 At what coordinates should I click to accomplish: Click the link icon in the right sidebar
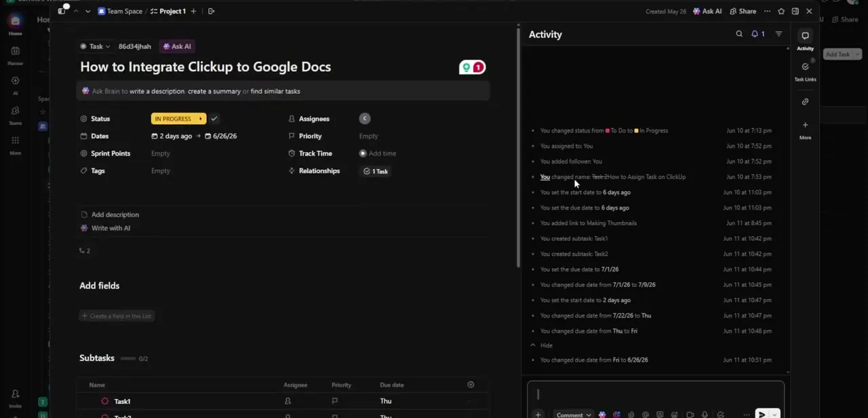(x=805, y=102)
